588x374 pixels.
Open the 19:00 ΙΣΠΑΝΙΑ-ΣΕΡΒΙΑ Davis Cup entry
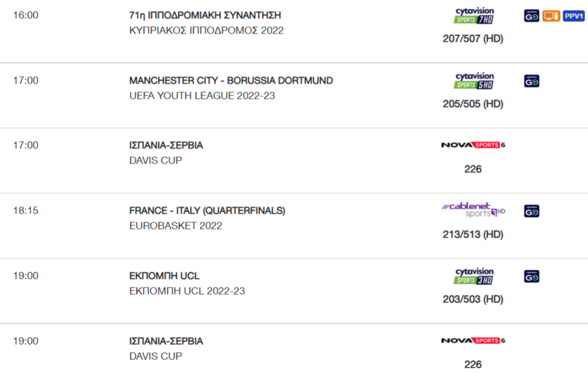[x=166, y=341]
